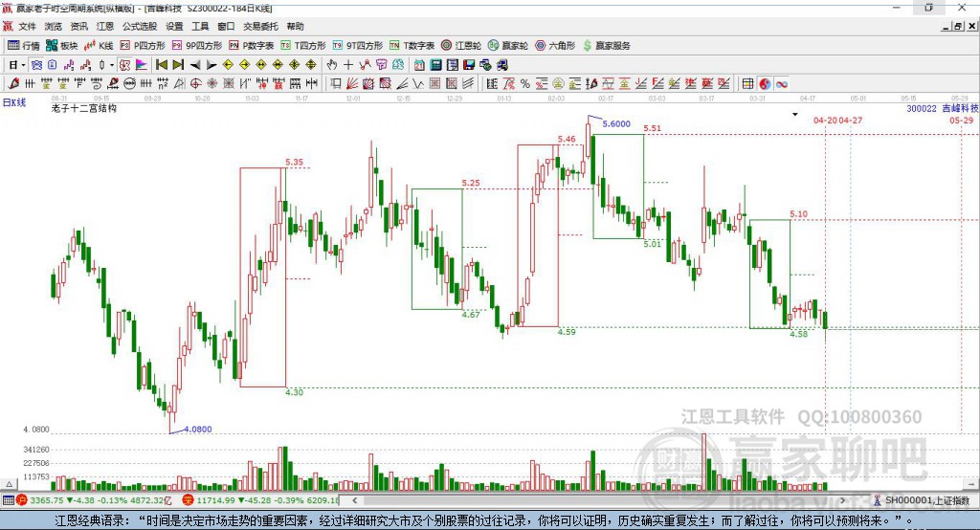Expand panel with bottom-left up triangle
The height and width of the screenshot is (530, 980).
pyautogui.click(x=9, y=484)
